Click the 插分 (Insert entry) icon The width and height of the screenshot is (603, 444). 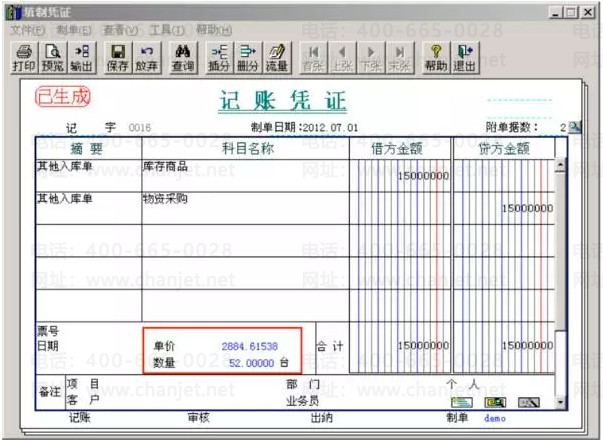pyautogui.click(x=219, y=58)
